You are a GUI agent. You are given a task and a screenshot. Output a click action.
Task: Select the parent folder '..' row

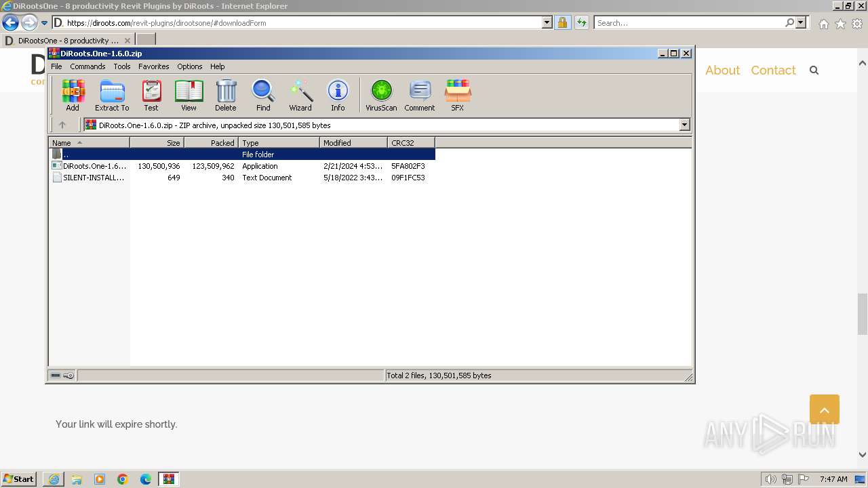[x=242, y=155]
